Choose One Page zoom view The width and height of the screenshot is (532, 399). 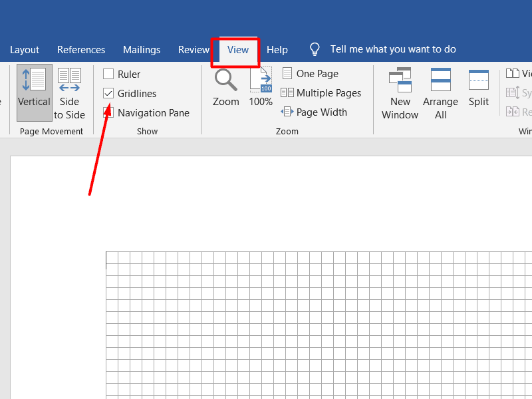pos(310,74)
